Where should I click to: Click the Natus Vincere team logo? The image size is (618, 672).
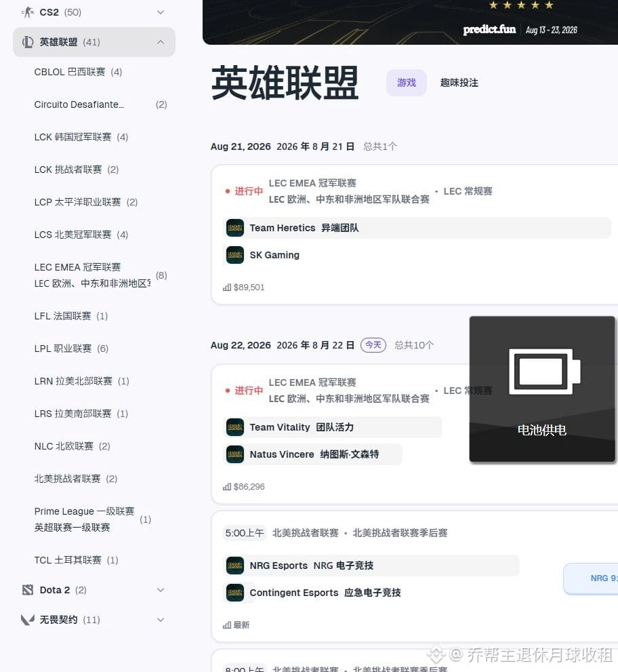(235, 454)
